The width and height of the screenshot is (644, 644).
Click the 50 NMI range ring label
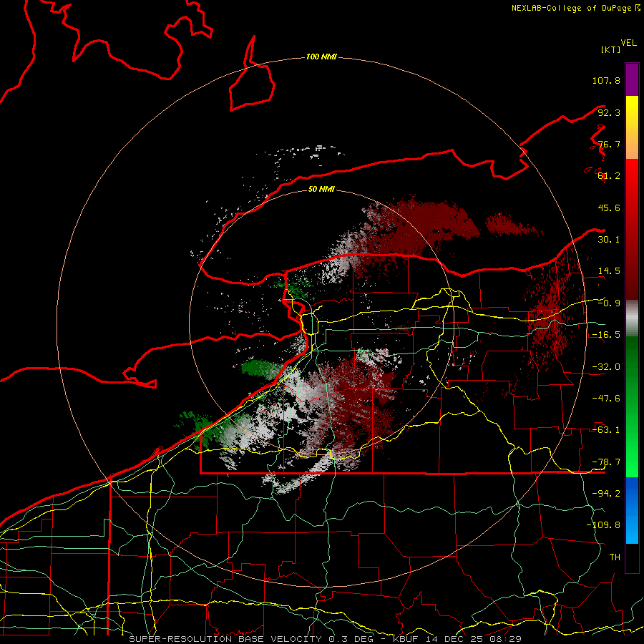pyautogui.click(x=321, y=189)
